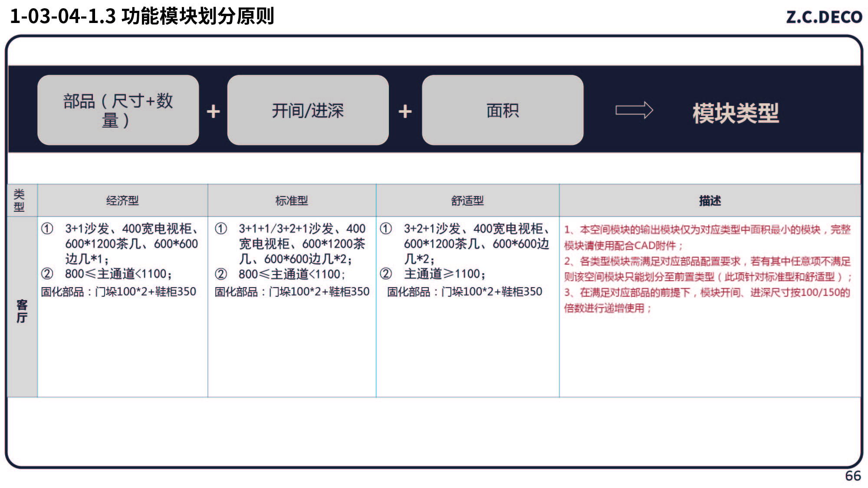Select the 部品（尺寸+数量）box
Screen dimensions: 868x488
pyautogui.click(x=118, y=110)
